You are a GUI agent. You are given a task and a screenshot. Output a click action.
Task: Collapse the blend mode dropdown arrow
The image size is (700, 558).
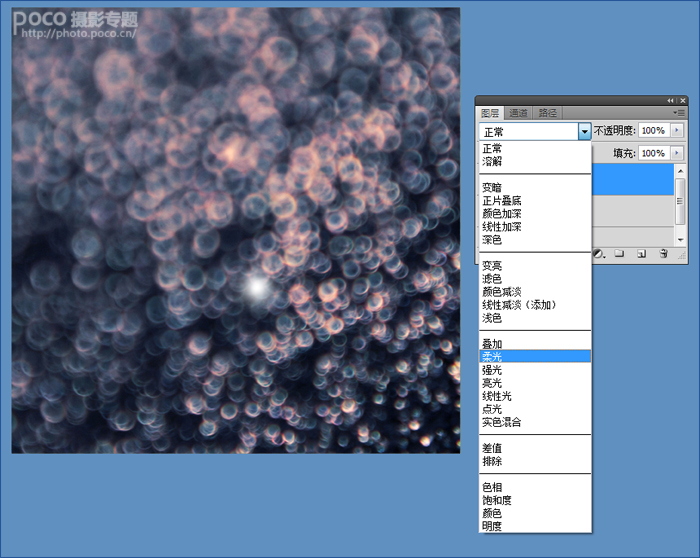[584, 132]
